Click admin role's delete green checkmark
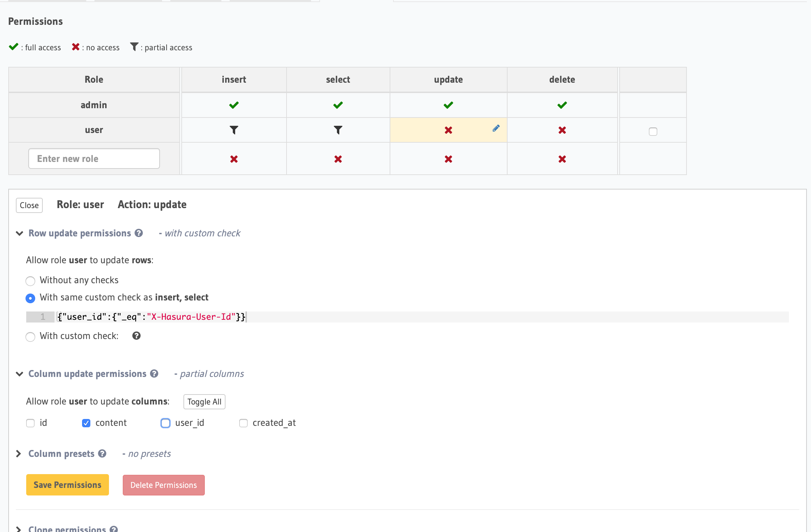 562,105
